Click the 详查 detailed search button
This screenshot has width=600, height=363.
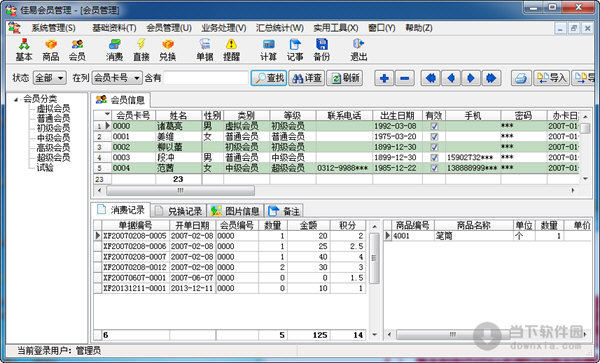307,78
